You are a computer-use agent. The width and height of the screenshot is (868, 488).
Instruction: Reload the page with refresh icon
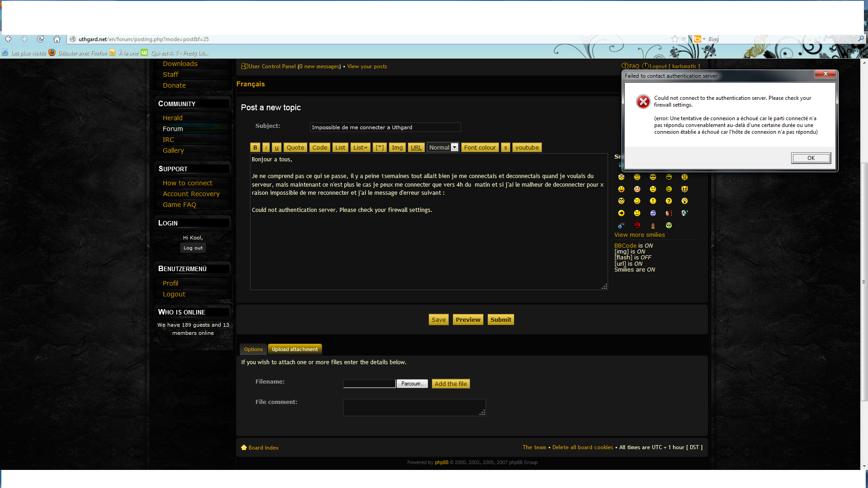pos(41,39)
